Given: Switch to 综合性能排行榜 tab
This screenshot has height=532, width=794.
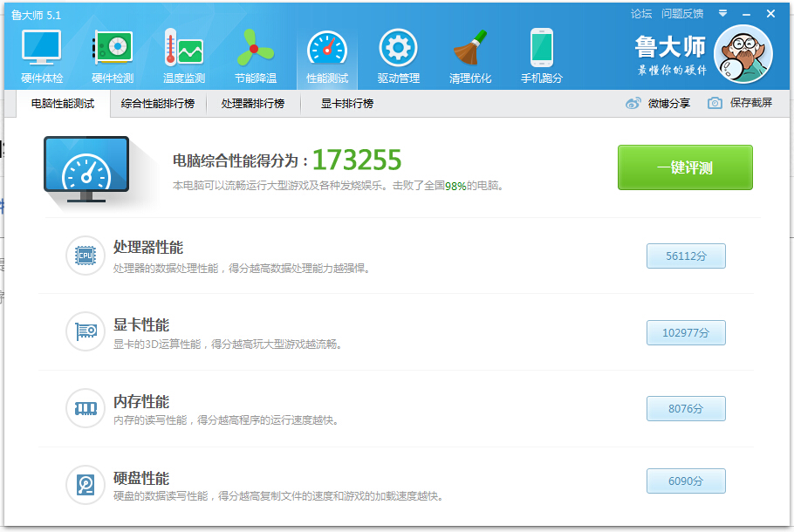Looking at the screenshot, I should click(158, 104).
